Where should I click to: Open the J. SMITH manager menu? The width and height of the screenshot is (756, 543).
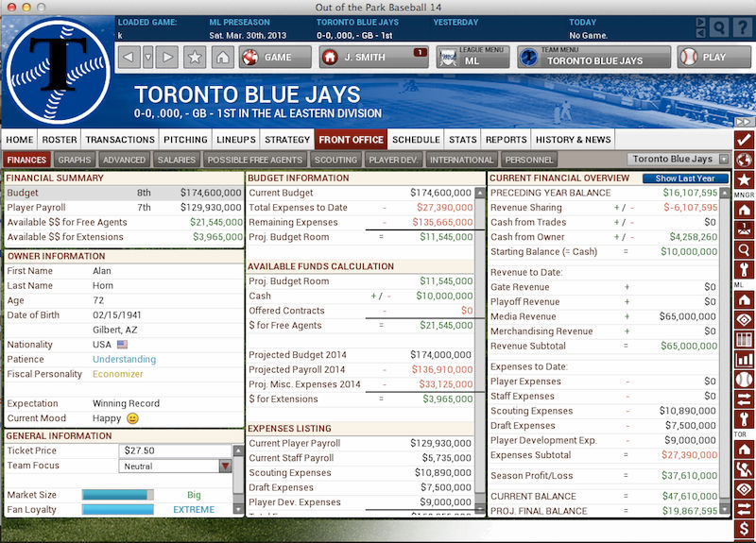[x=373, y=58]
